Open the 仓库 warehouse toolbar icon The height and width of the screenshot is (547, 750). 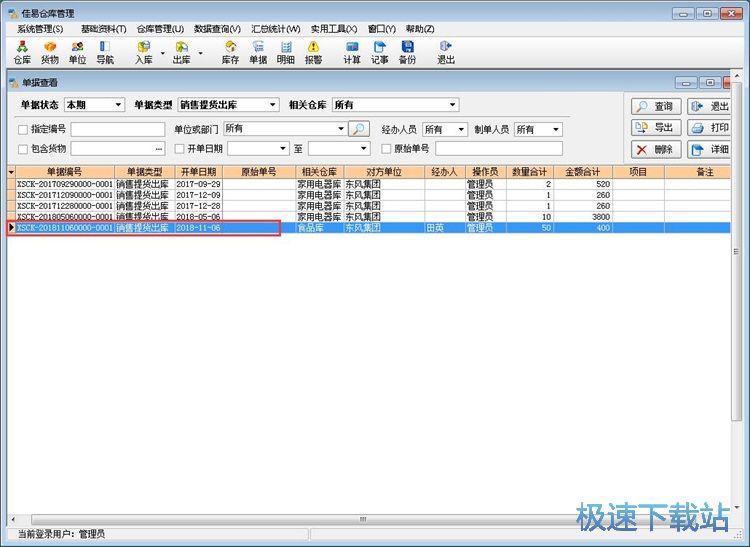pos(22,53)
